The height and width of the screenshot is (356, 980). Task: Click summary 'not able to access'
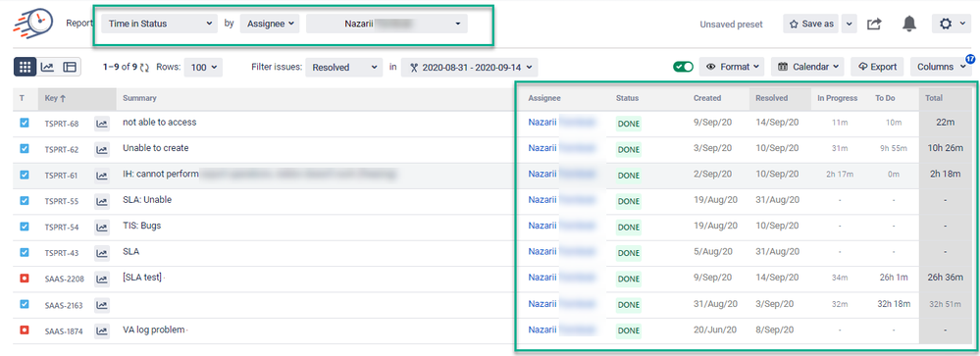[x=159, y=123]
